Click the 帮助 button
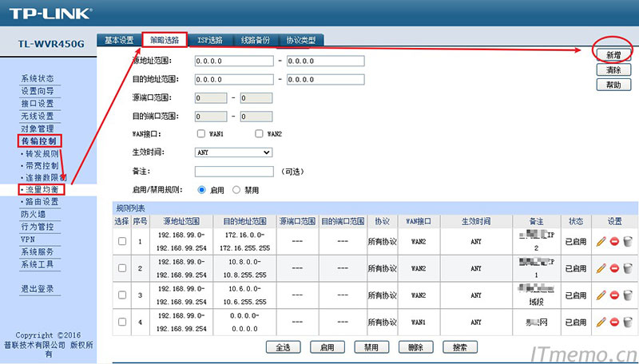 613,85
